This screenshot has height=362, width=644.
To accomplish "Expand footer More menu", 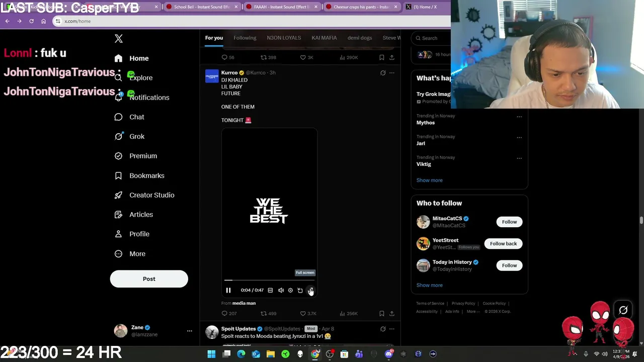I will 472,311.
